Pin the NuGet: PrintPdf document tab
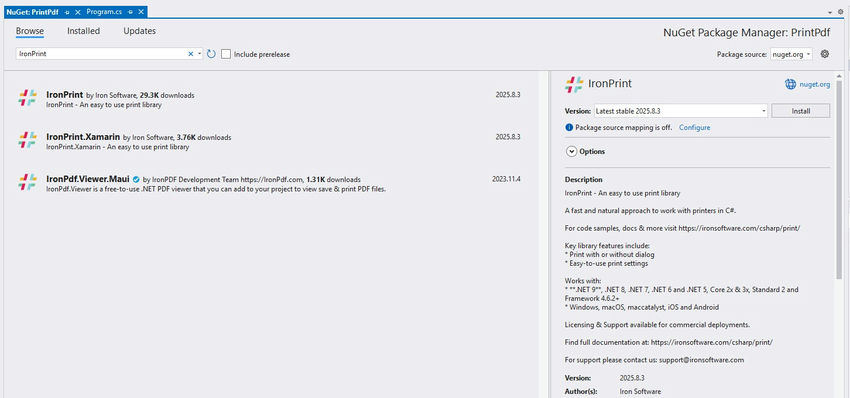Image resolution: width=850 pixels, height=398 pixels. point(67,12)
